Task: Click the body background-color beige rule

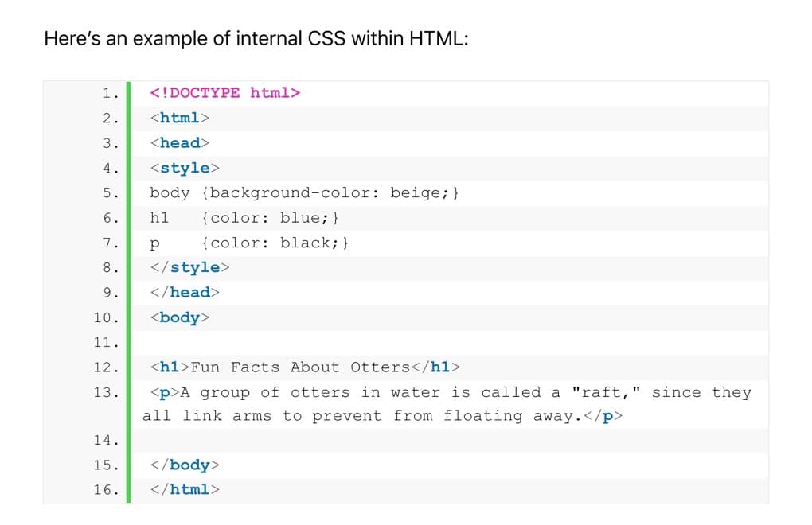Action: click(305, 192)
